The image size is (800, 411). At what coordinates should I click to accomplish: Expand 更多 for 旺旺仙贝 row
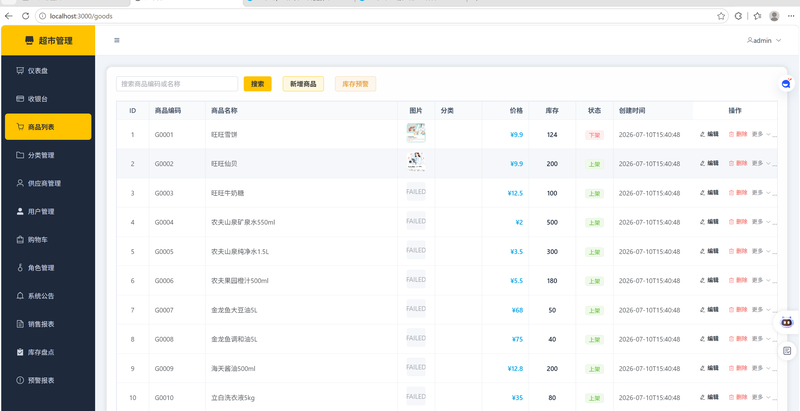(761, 163)
